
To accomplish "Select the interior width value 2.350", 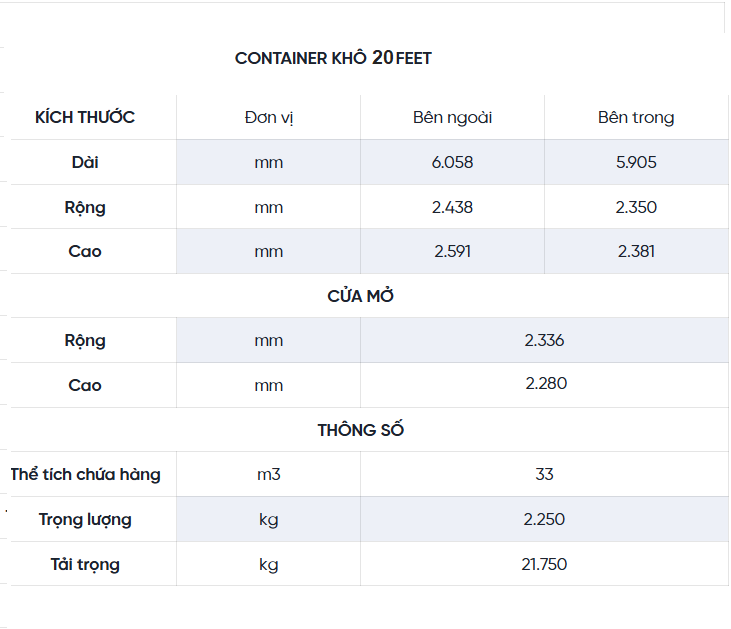I will 636,207.
